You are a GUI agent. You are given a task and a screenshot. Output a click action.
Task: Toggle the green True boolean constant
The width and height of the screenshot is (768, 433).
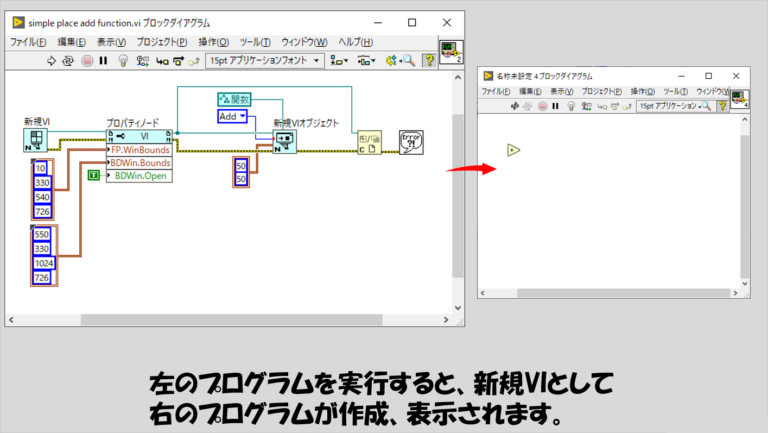click(x=94, y=175)
